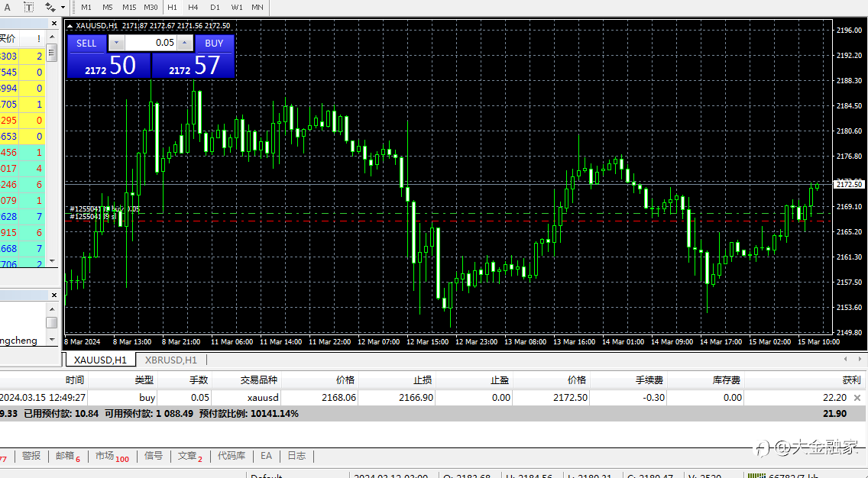Click the total profit 21.90 value
The width and height of the screenshot is (868, 478).
pos(835,414)
